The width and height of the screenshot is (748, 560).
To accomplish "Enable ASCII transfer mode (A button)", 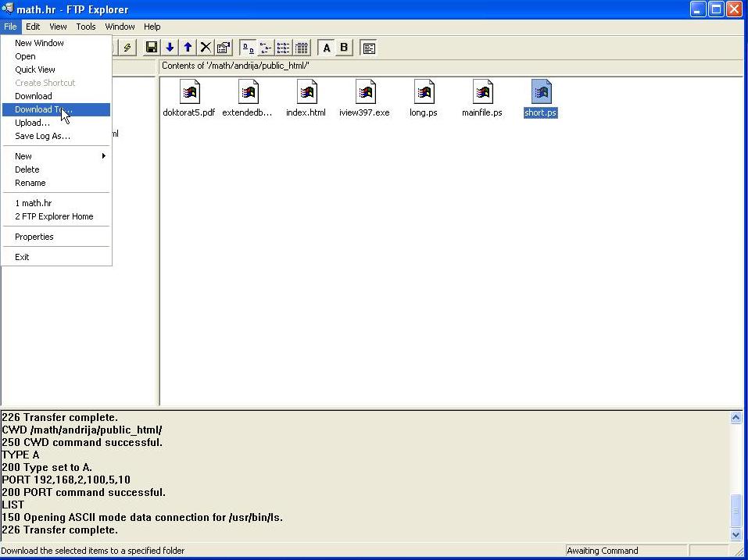I will coord(326,48).
